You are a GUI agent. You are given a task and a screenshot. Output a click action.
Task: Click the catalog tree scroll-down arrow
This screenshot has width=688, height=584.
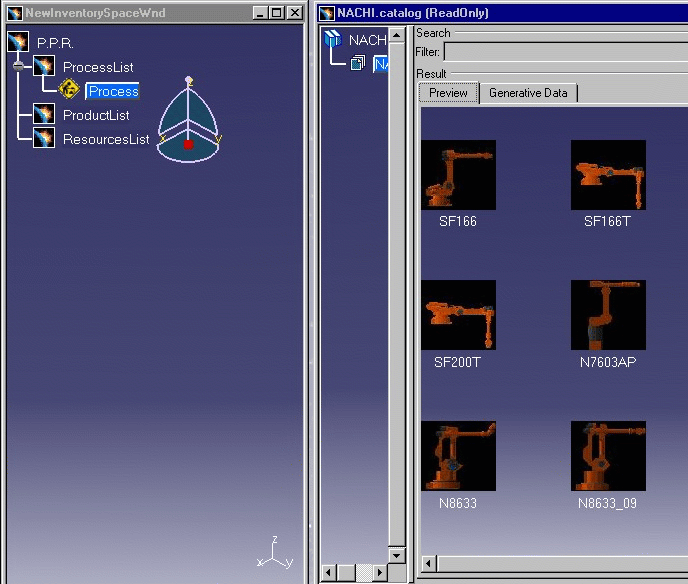pyautogui.click(x=397, y=555)
